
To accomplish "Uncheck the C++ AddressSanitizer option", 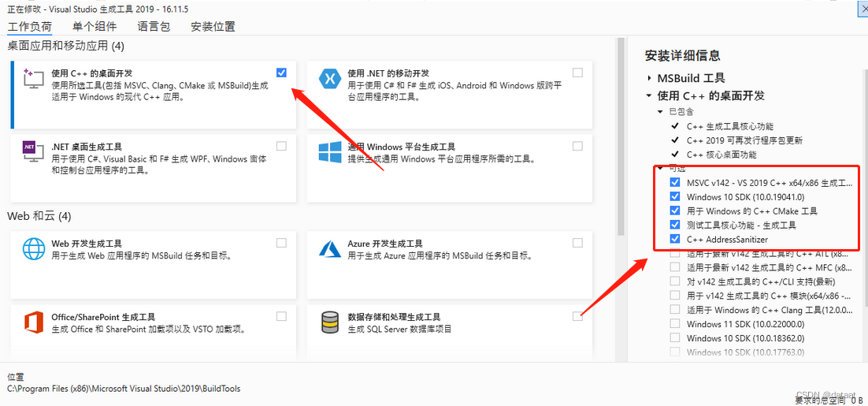I will click(675, 240).
